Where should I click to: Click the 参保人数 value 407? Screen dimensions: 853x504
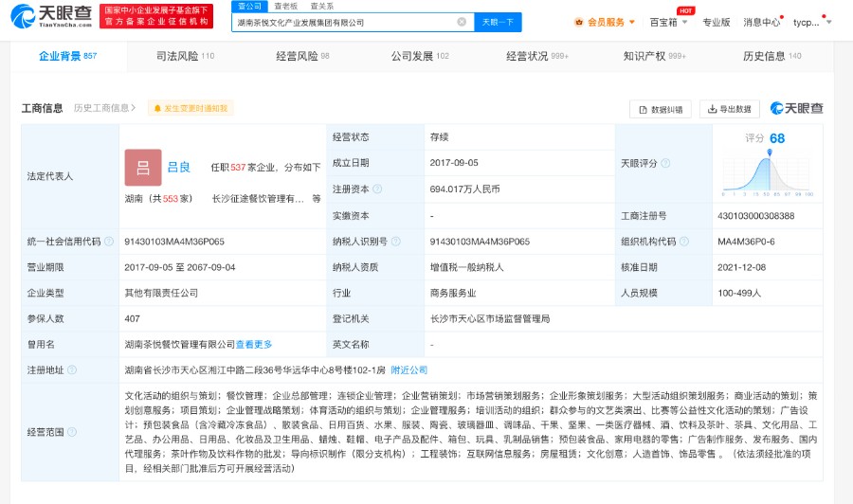click(132, 318)
